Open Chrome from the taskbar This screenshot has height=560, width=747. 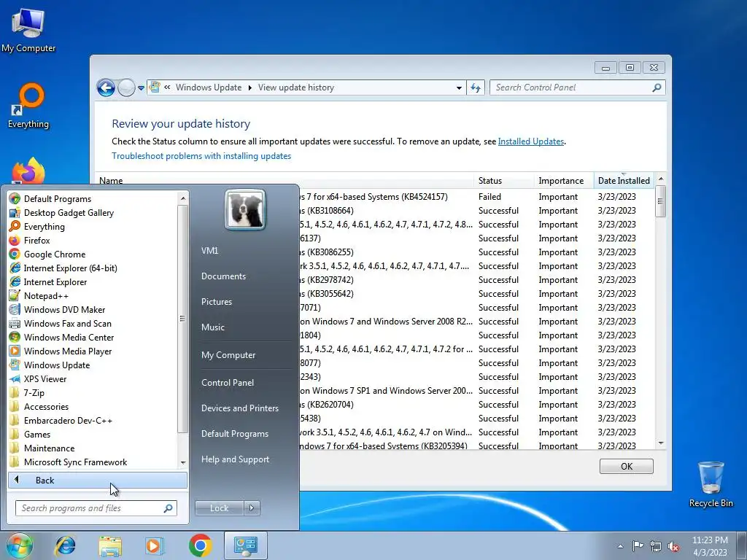click(x=200, y=545)
